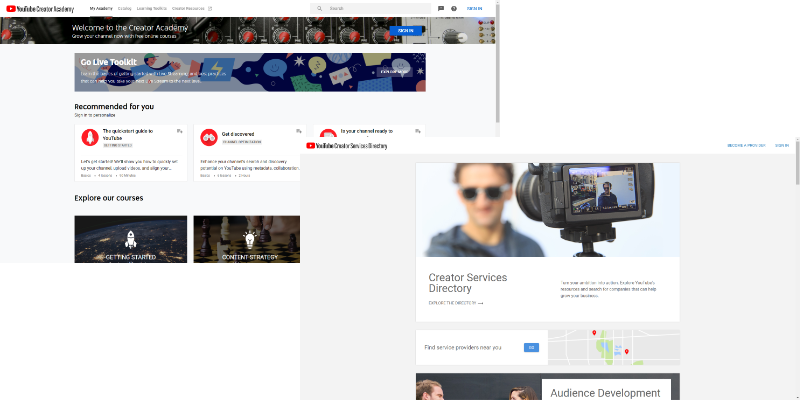Click the Services Directory window vertical scrollbar
Screen dimensions: 800x400
tap(797, 163)
